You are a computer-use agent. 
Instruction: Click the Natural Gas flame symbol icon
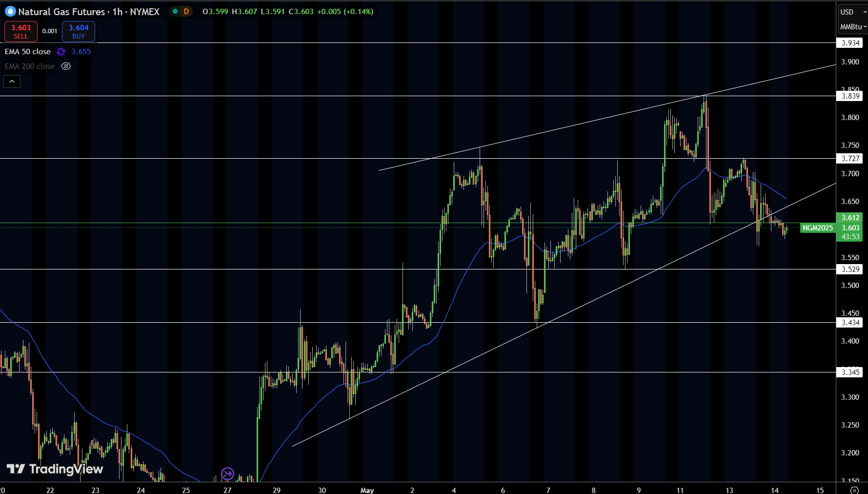[10, 11]
